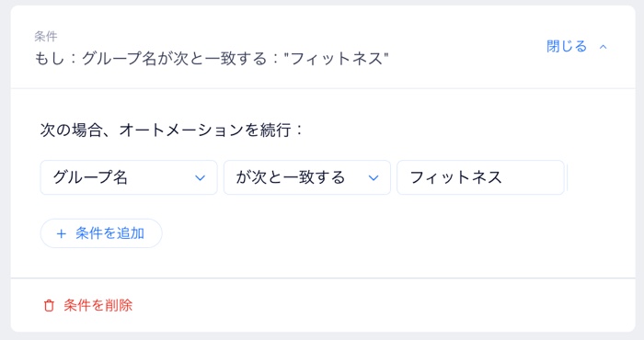Click the word フィットネス in the text box
Screen dimensions: 644x340
point(456,177)
